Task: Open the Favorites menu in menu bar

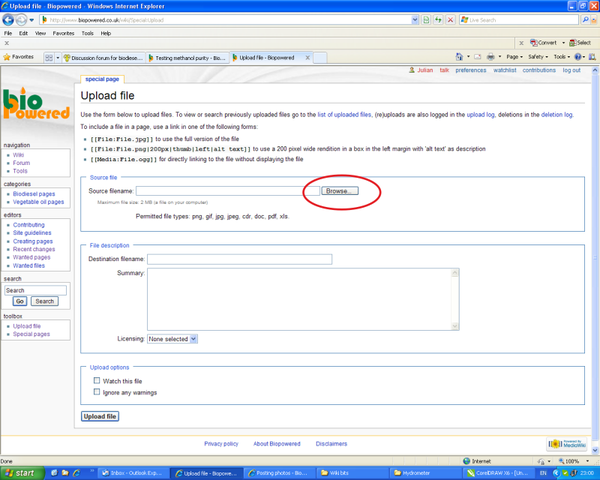Action: click(x=65, y=33)
